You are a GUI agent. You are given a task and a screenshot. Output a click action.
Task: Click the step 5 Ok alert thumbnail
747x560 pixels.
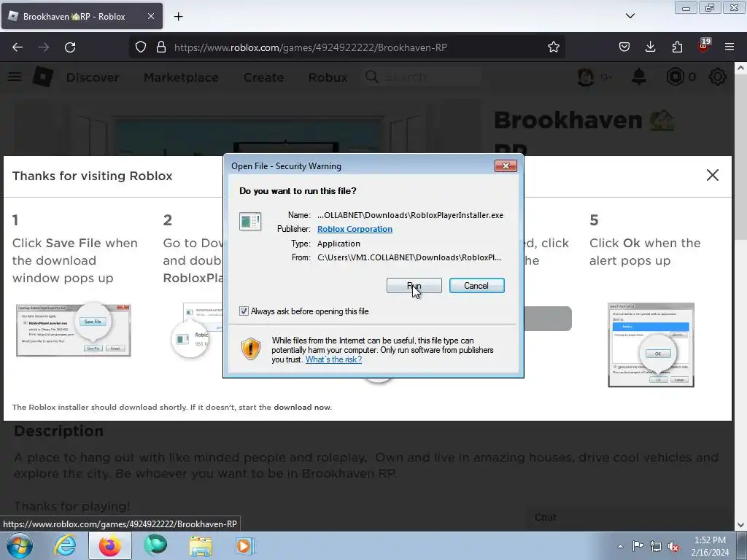651,345
